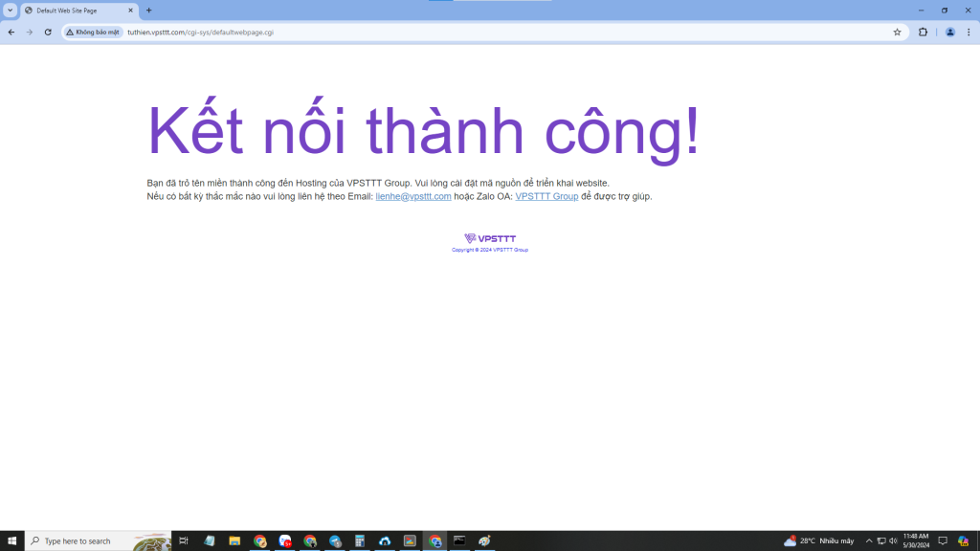The height and width of the screenshot is (551, 980).
Task: Open the notepad-style app on the taskbar
Action: [210, 541]
